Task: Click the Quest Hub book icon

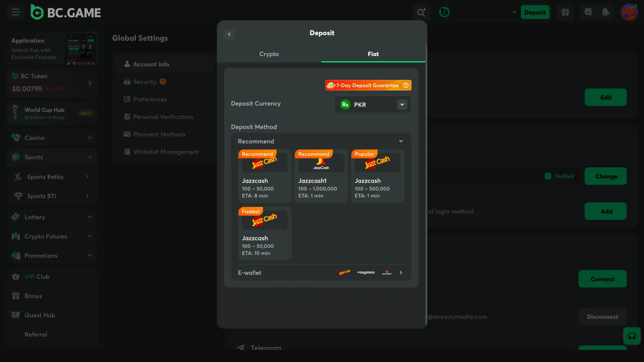Action: click(x=16, y=315)
